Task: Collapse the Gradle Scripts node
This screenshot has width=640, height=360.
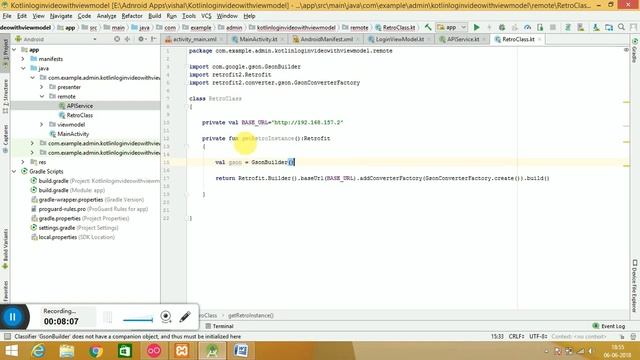Action: pyautogui.click(x=14, y=172)
